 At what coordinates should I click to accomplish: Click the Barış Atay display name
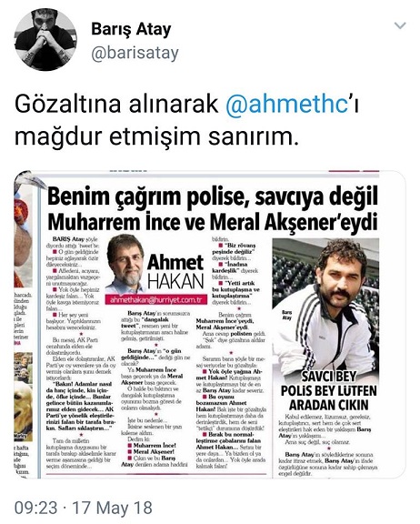(x=131, y=30)
